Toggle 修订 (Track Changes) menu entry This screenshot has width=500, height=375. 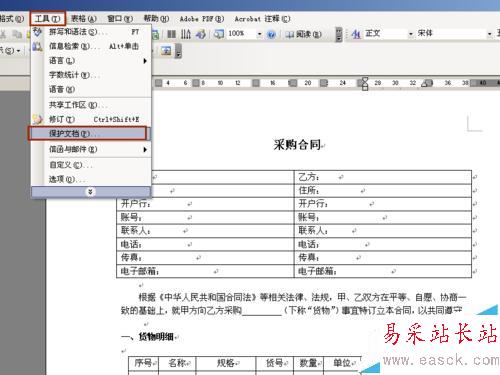click(91, 119)
